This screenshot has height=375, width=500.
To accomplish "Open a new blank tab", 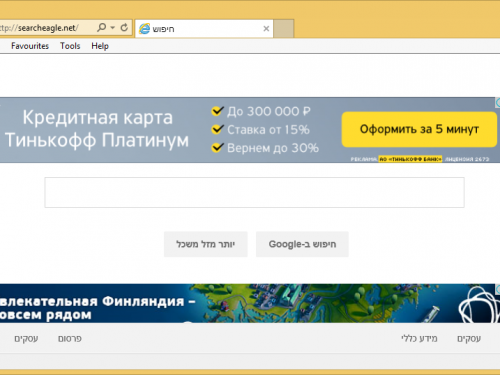I will pyautogui.click(x=284, y=29).
